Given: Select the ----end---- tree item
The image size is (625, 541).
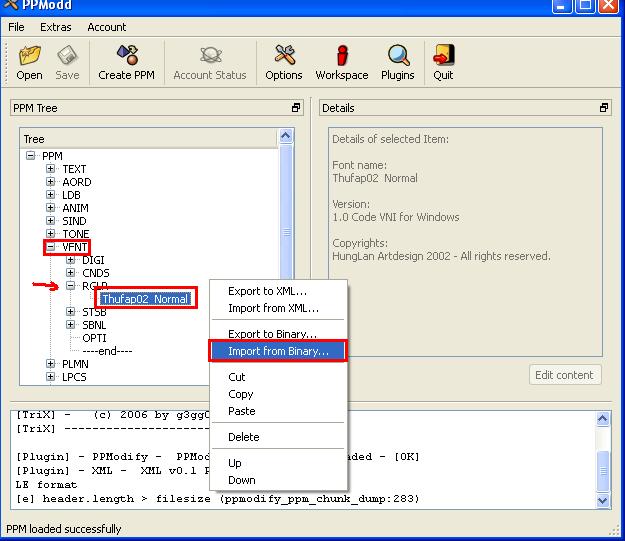Looking at the screenshot, I should coord(107,351).
